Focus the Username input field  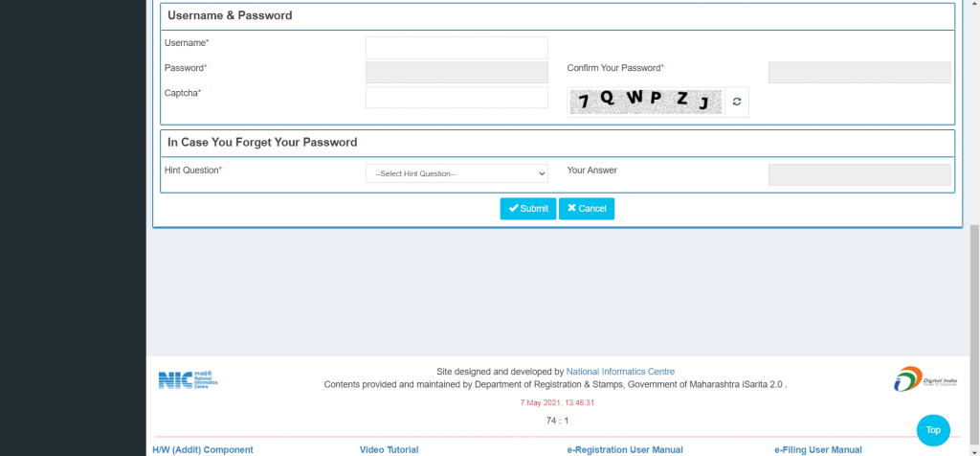[x=457, y=47]
